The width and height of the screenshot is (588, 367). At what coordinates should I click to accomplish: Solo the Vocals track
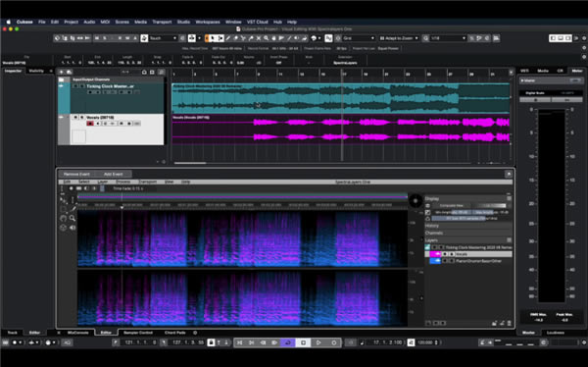[82, 118]
